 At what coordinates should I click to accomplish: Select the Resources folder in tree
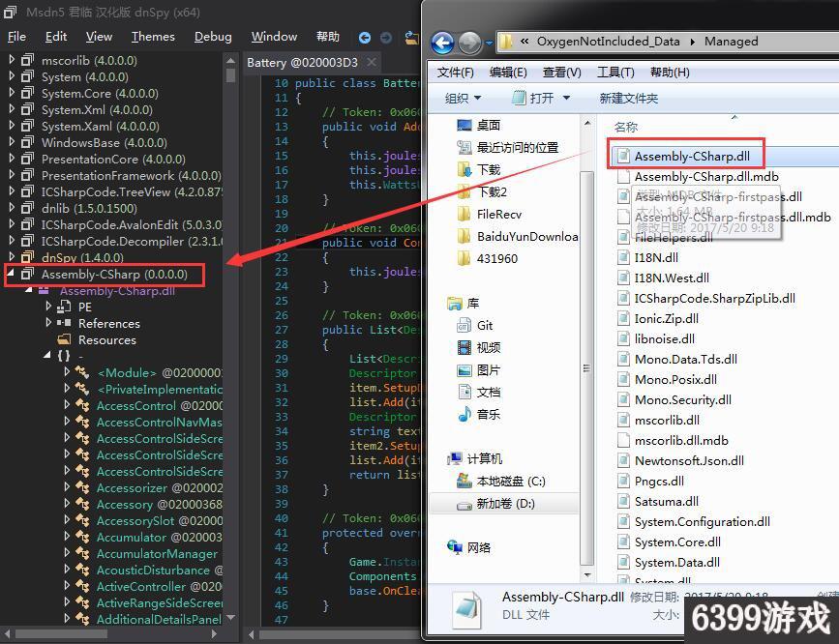pyautogui.click(x=107, y=339)
